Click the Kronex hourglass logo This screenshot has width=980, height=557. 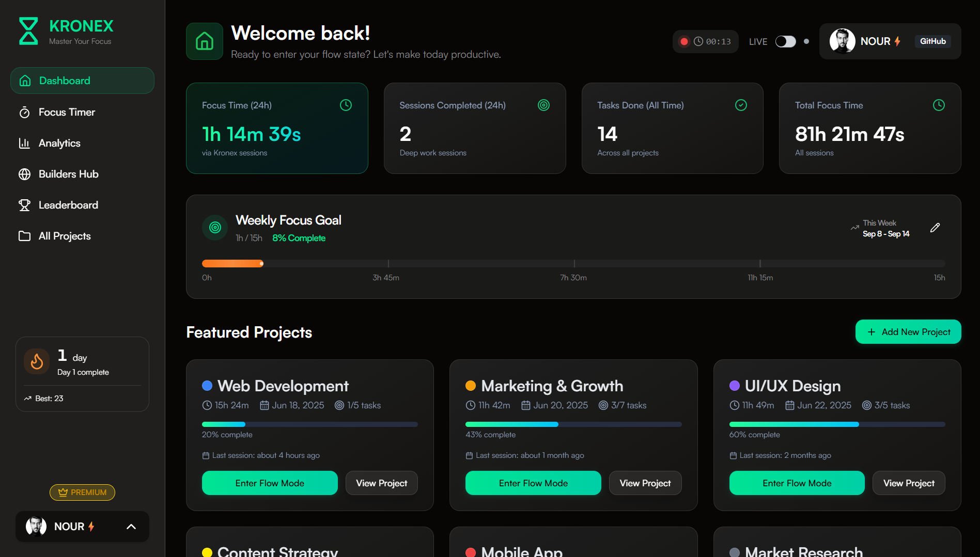click(28, 31)
